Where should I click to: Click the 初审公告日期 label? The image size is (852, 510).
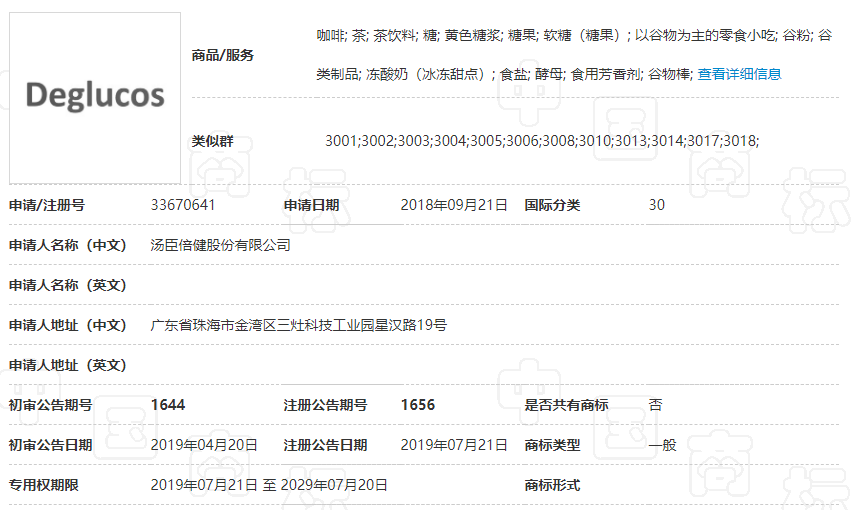pyautogui.click(x=51, y=445)
